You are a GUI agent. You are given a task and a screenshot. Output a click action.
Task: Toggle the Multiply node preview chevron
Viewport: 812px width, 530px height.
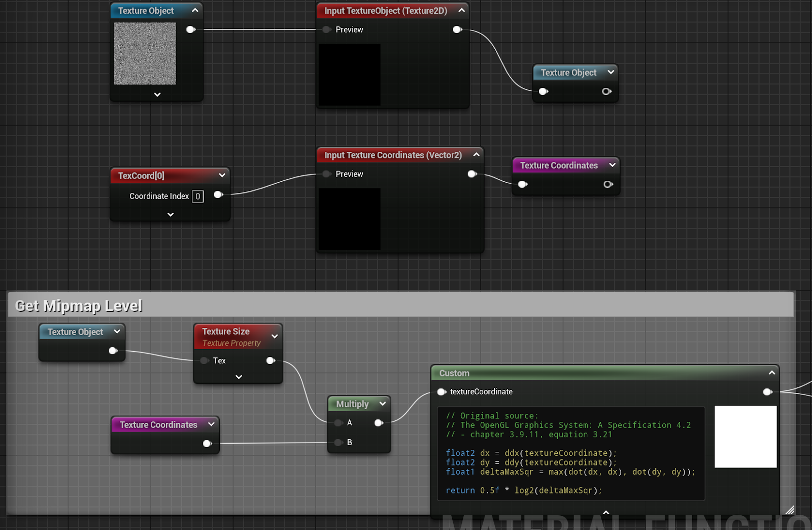tap(383, 404)
